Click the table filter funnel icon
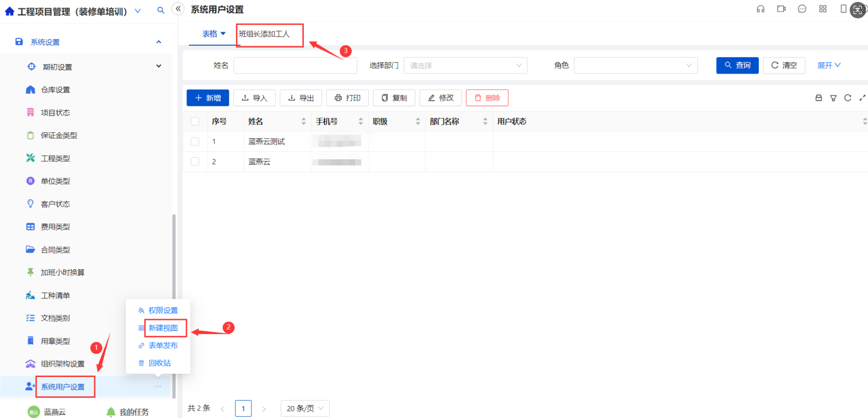 [x=833, y=98]
